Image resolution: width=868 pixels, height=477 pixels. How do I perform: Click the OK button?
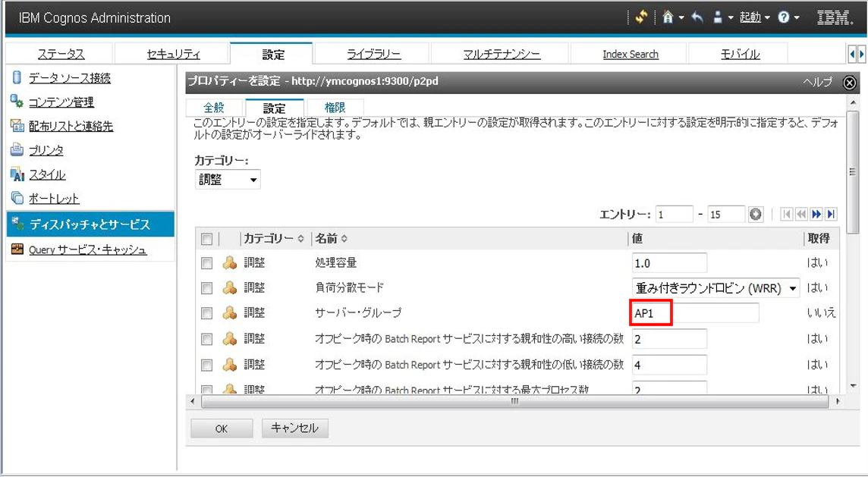coord(222,428)
